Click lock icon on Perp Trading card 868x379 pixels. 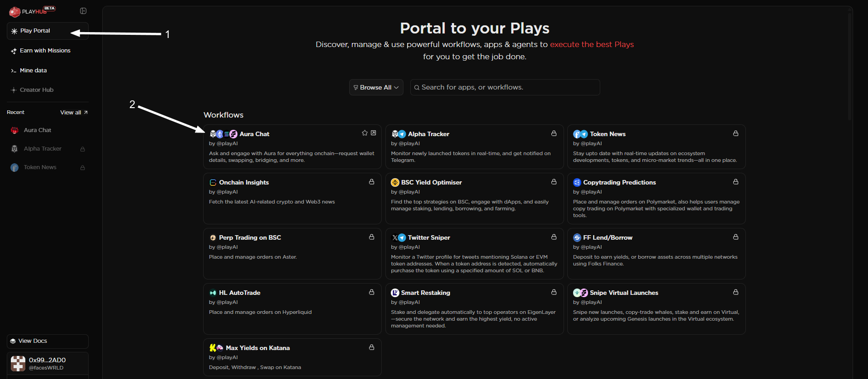coord(372,237)
